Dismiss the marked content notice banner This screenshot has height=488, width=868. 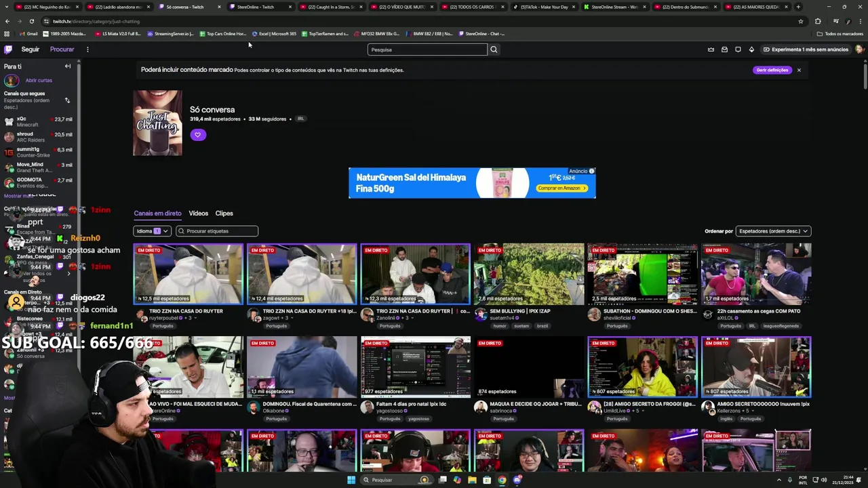point(799,70)
